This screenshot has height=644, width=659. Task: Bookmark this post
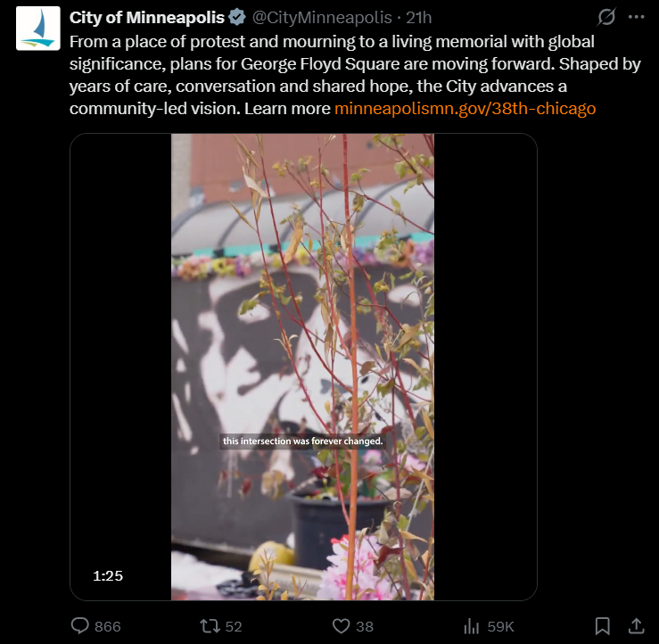point(602,626)
